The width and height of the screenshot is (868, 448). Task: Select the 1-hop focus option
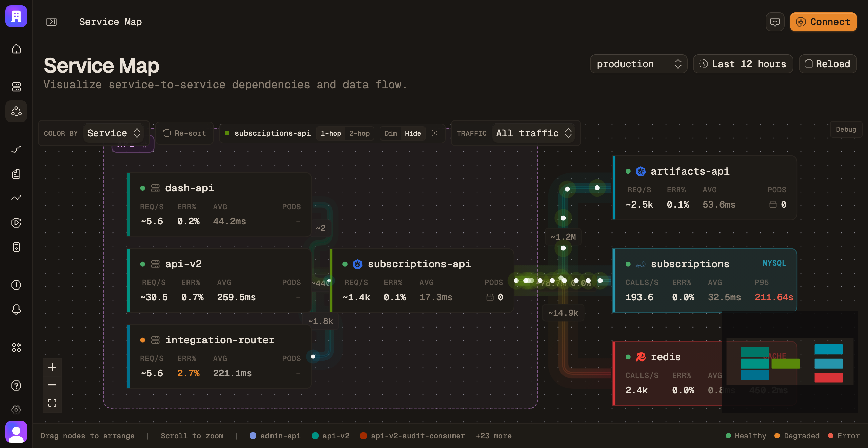pyautogui.click(x=331, y=133)
